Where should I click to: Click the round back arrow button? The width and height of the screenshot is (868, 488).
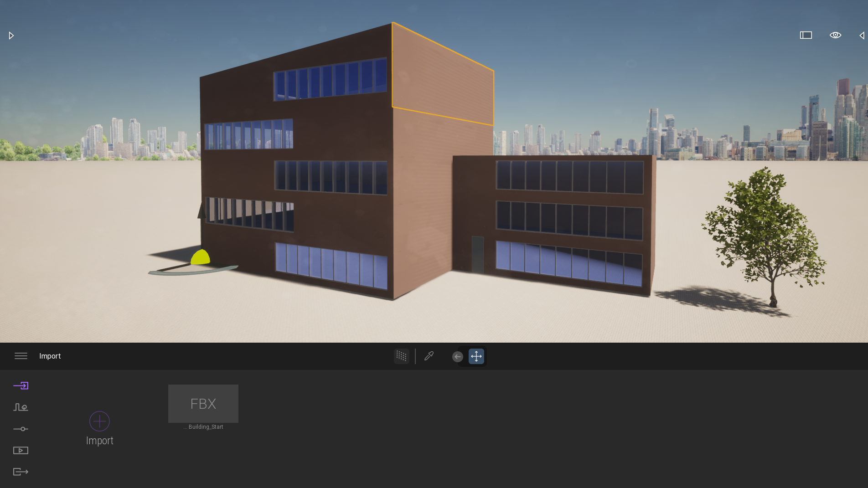pyautogui.click(x=458, y=356)
